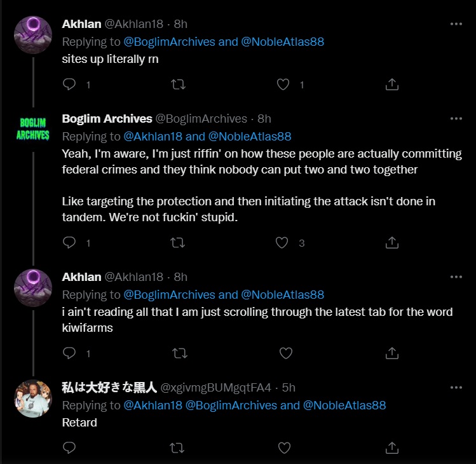
Task: Reply to Akhlan's 'sites up literally rn' tweet
Action: (x=70, y=84)
